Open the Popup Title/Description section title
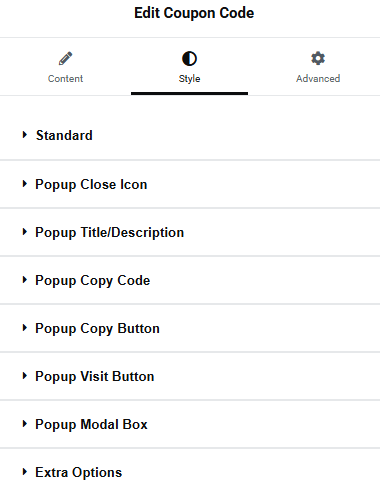Image resolution: width=380 pixels, height=502 pixels. tap(110, 233)
